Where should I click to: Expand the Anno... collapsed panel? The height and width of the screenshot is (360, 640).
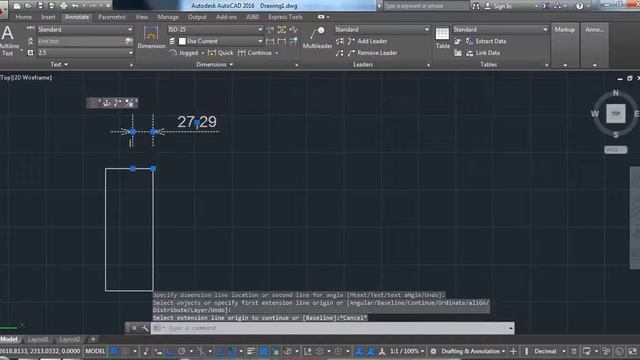(x=594, y=45)
